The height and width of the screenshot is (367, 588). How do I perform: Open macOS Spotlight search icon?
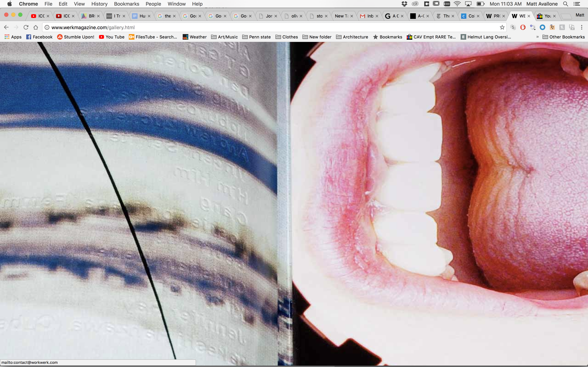coord(565,4)
